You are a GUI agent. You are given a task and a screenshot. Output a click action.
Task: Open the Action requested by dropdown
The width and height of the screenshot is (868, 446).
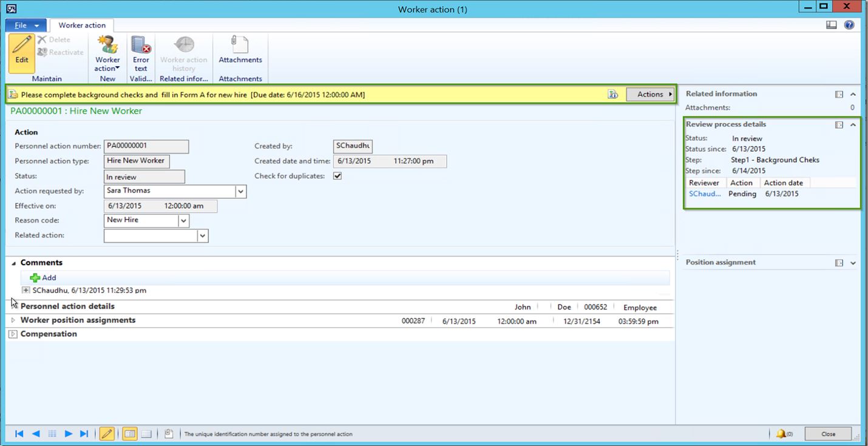[x=241, y=191]
